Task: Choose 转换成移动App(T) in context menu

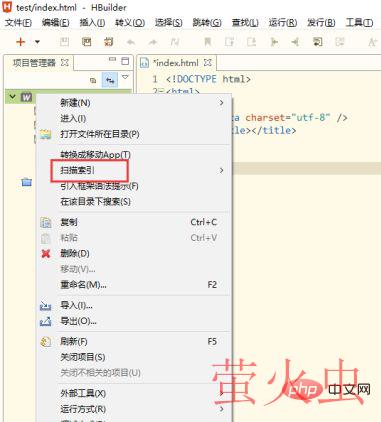Action: click(x=134, y=155)
